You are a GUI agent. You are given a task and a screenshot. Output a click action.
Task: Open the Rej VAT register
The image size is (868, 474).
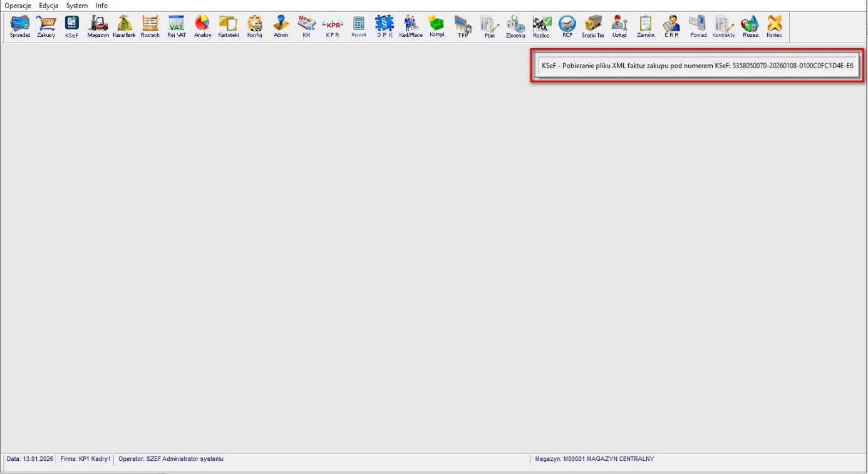pos(176,26)
